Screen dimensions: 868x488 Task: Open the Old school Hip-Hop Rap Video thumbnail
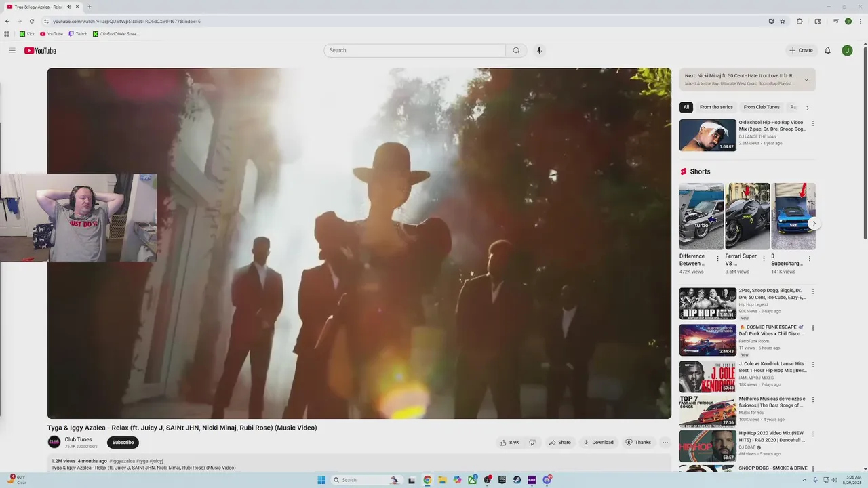pos(708,135)
